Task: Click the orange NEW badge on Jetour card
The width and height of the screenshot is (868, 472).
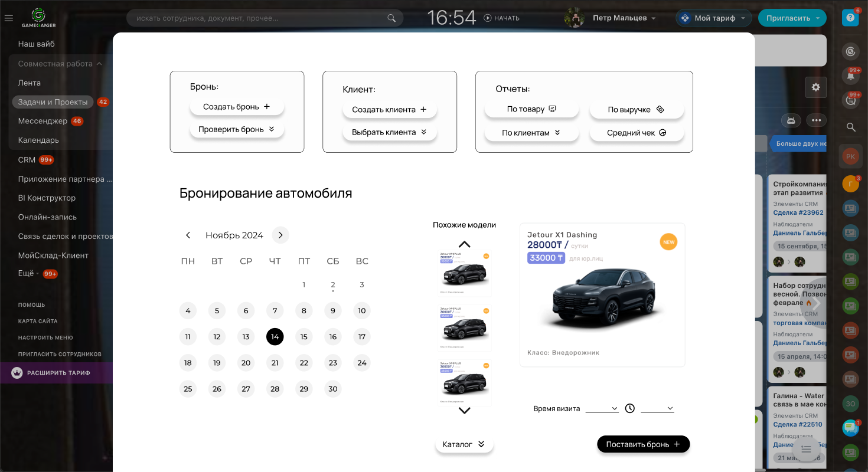Action: (x=668, y=242)
